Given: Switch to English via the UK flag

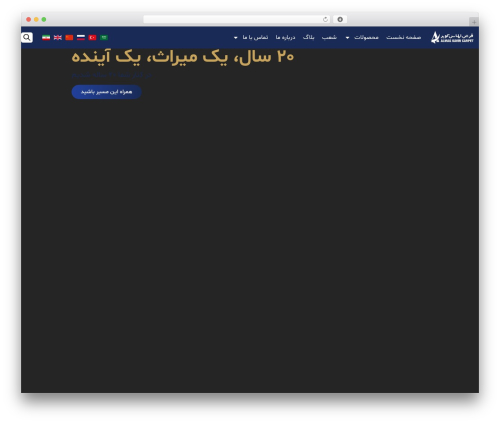Looking at the screenshot, I should pyautogui.click(x=58, y=37).
